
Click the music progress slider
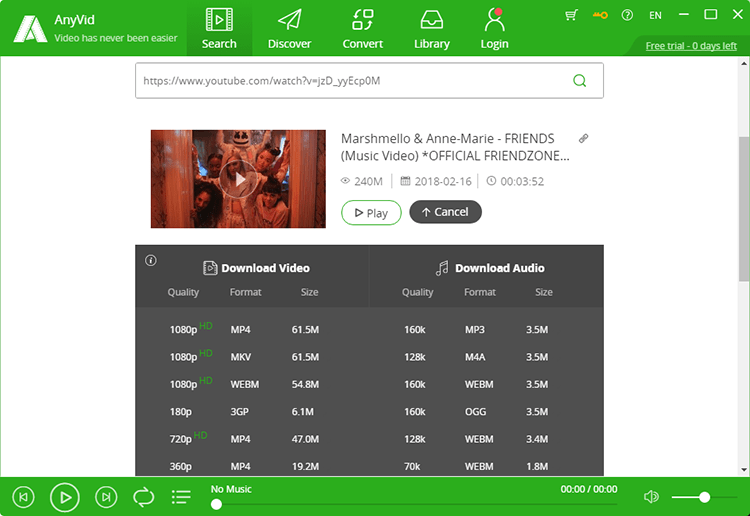(x=414, y=504)
